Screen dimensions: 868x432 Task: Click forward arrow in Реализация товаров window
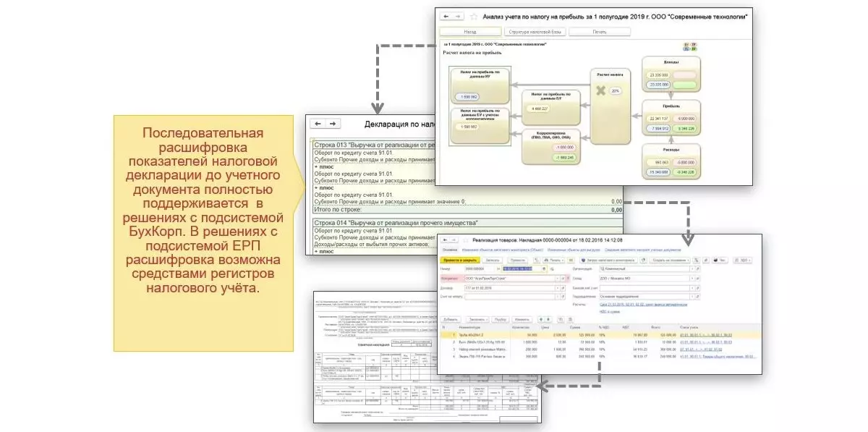[454, 240]
